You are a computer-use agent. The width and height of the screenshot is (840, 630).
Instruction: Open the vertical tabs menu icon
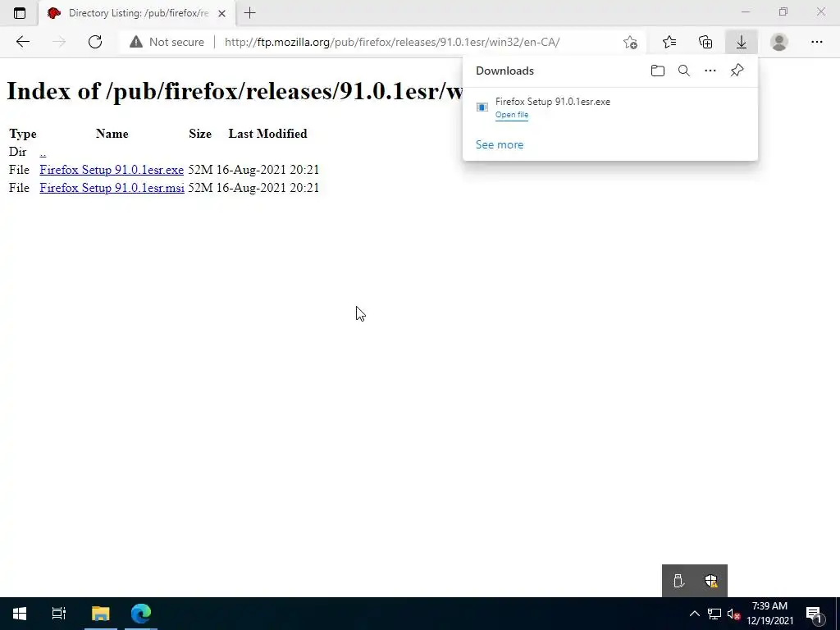[x=20, y=13]
